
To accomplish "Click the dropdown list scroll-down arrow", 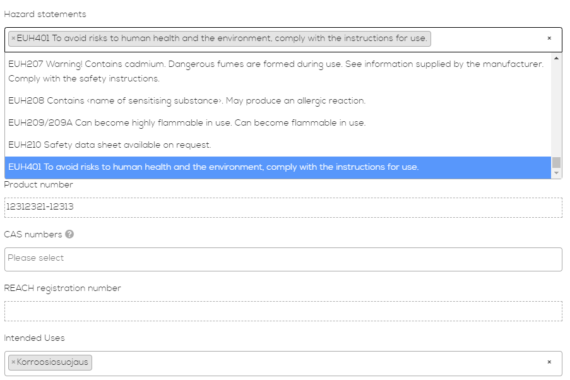I will (556, 173).
